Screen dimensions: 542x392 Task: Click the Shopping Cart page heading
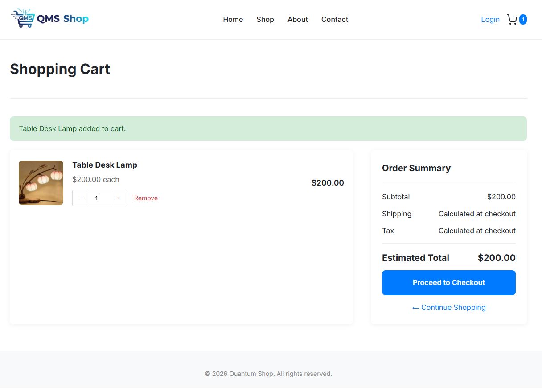click(x=60, y=69)
